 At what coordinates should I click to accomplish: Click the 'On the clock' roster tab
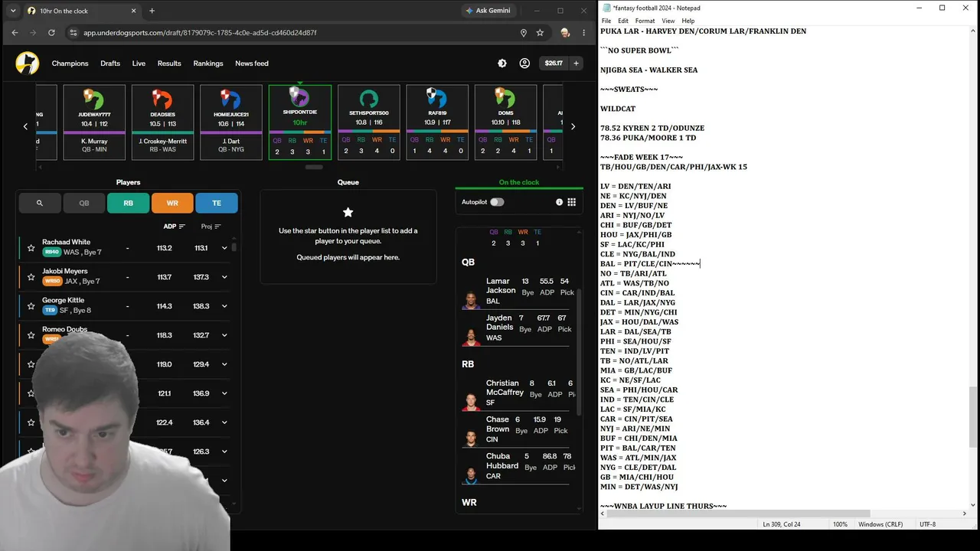point(519,182)
